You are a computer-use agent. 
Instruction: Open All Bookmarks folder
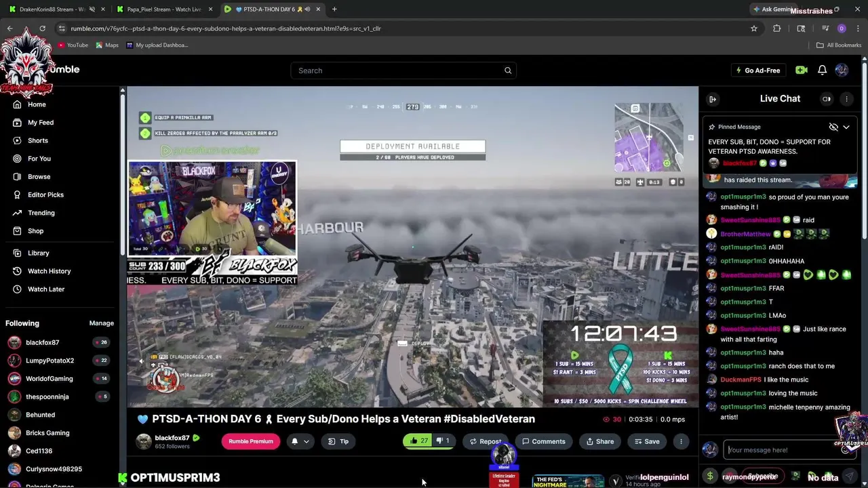point(839,45)
